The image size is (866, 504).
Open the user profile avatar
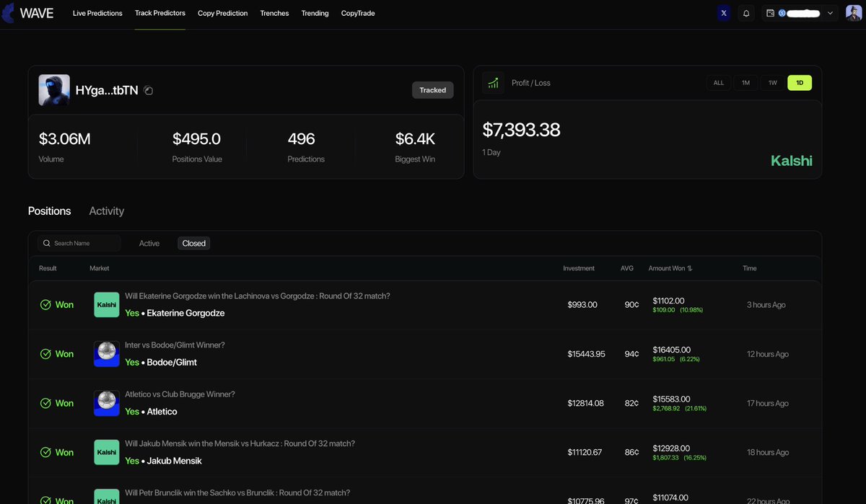[x=854, y=13]
